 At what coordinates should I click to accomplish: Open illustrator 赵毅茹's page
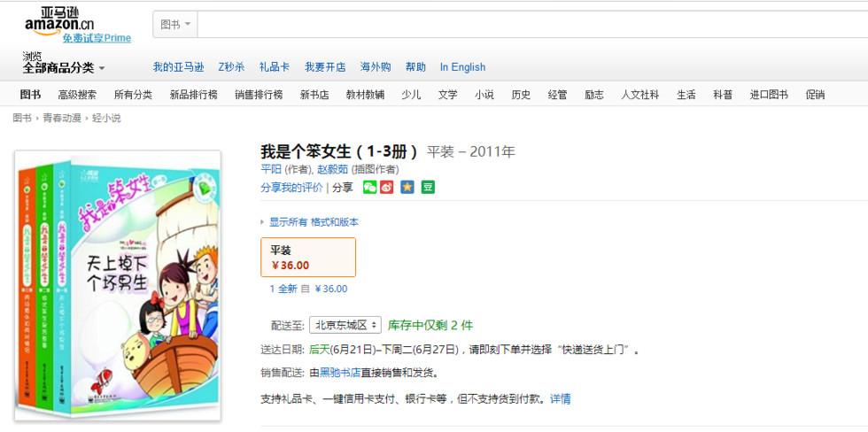pyautogui.click(x=333, y=170)
